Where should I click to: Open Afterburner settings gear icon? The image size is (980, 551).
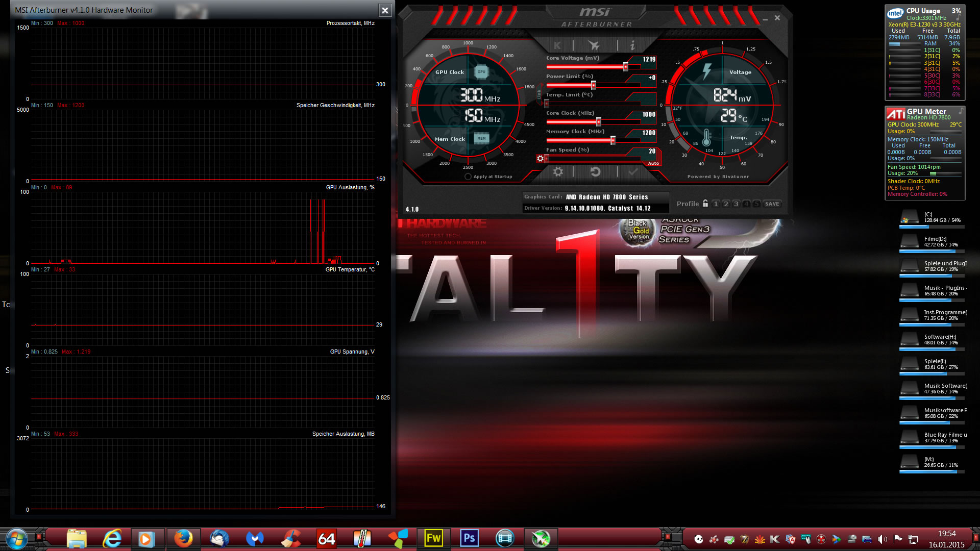click(558, 172)
